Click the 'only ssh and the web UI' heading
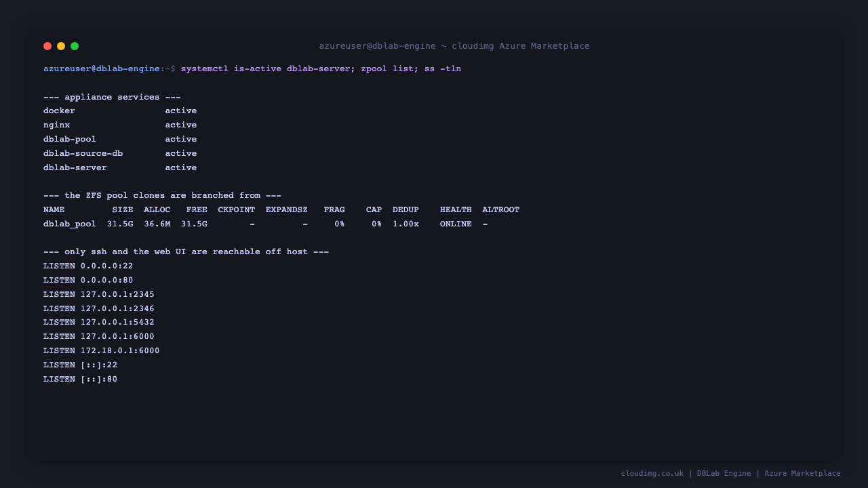868x488 pixels. click(186, 252)
